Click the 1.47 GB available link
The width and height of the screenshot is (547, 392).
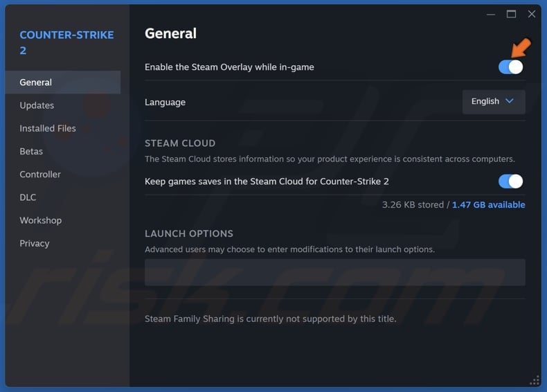[x=488, y=204]
